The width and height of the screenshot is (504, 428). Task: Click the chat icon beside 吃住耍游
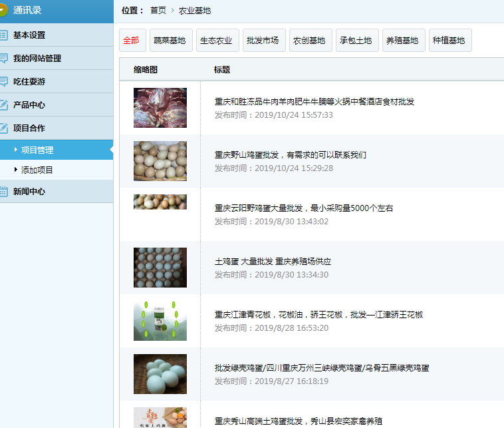click(3, 82)
